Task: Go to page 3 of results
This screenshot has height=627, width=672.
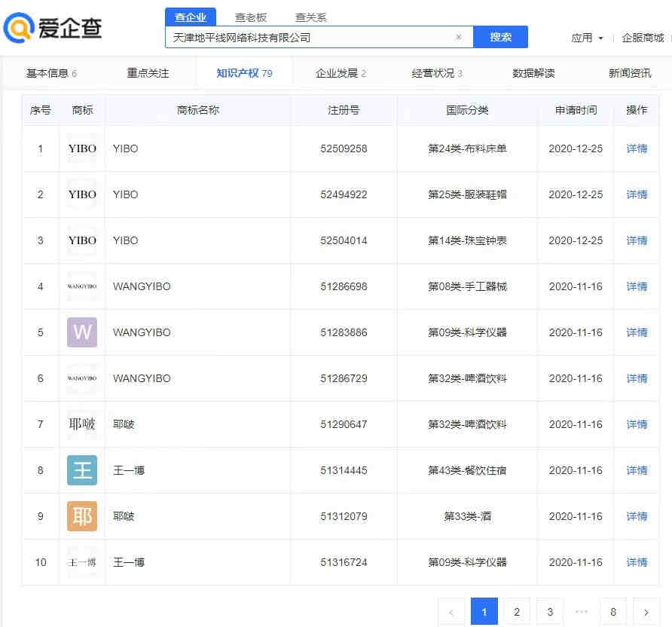Action: (x=550, y=612)
